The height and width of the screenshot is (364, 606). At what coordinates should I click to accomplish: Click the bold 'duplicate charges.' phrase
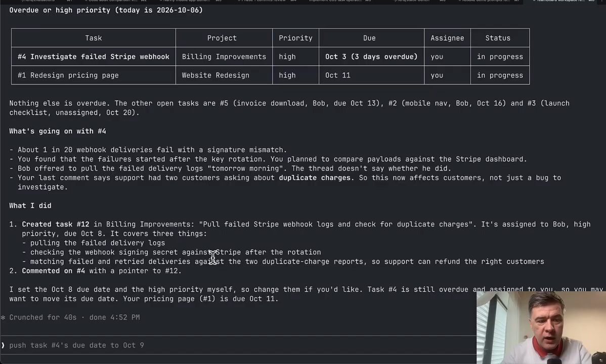pyautogui.click(x=317, y=177)
